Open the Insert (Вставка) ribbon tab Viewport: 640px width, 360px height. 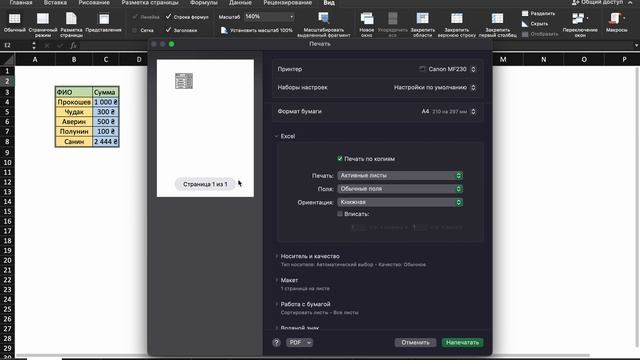[x=55, y=2]
